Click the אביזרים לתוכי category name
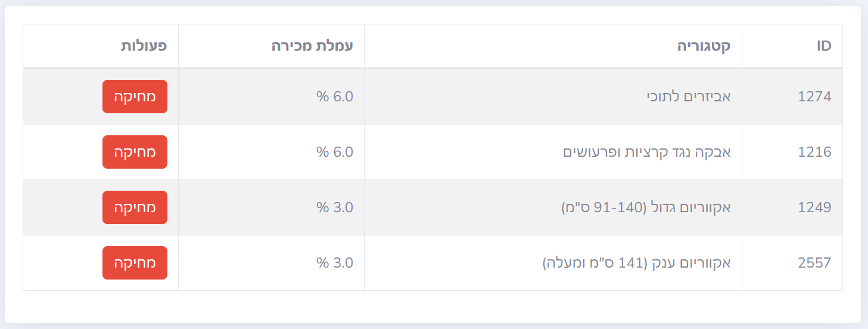 pyautogui.click(x=688, y=97)
